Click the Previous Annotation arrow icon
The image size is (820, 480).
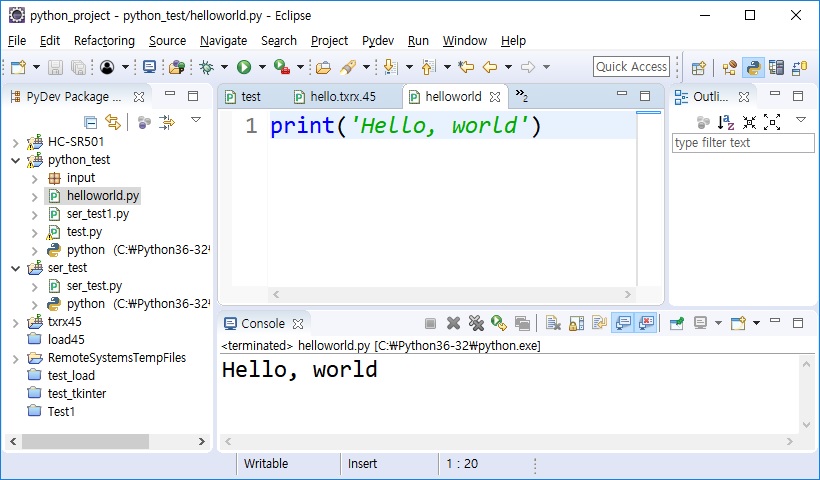[x=428, y=67]
